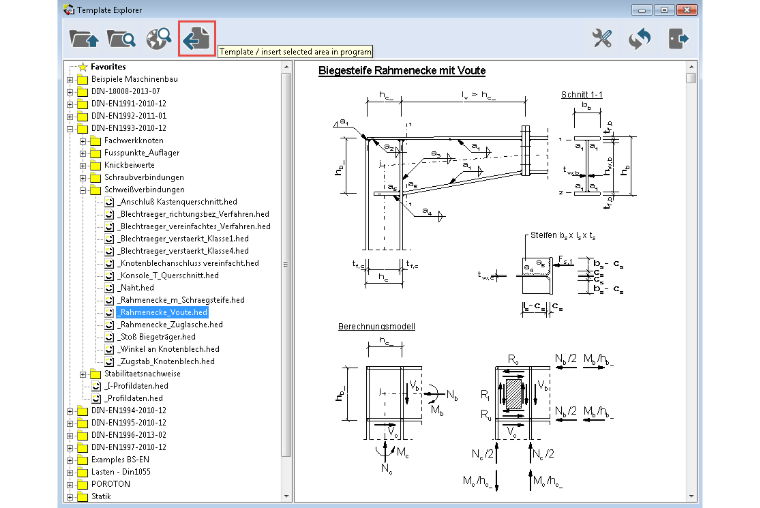Expand the DIN-EN1992-2011-01 folder
The width and height of the screenshot is (760, 508).
click(x=70, y=116)
